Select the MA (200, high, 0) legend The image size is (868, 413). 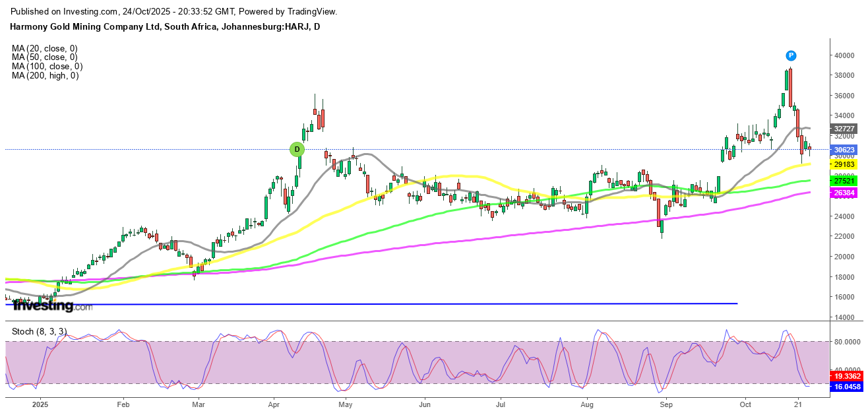pyautogui.click(x=45, y=76)
